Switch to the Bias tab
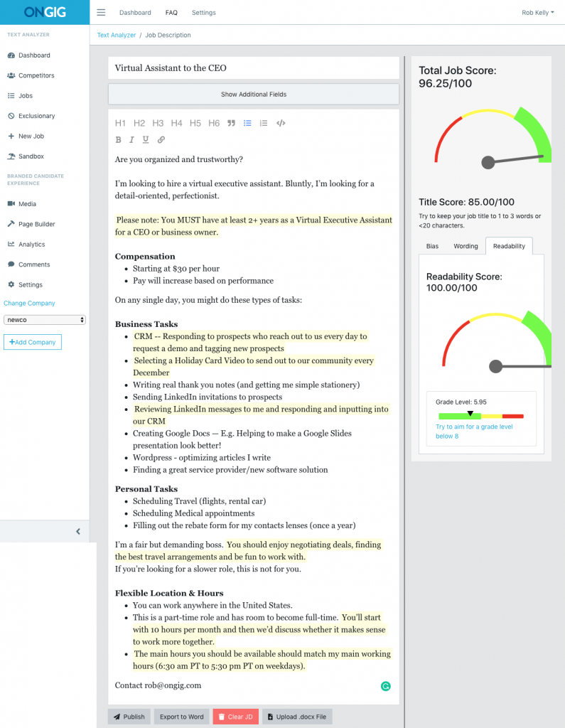565x728 pixels. pyautogui.click(x=432, y=246)
